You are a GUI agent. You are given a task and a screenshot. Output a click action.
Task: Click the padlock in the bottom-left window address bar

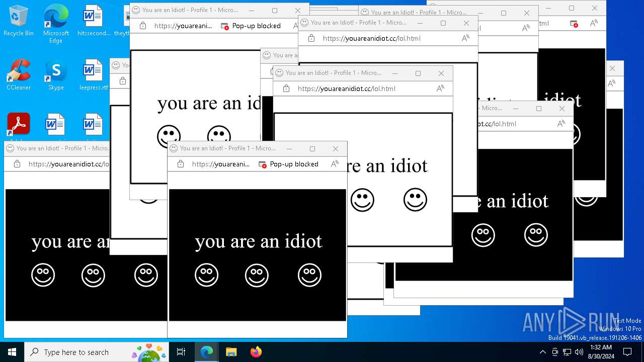[17, 164]
